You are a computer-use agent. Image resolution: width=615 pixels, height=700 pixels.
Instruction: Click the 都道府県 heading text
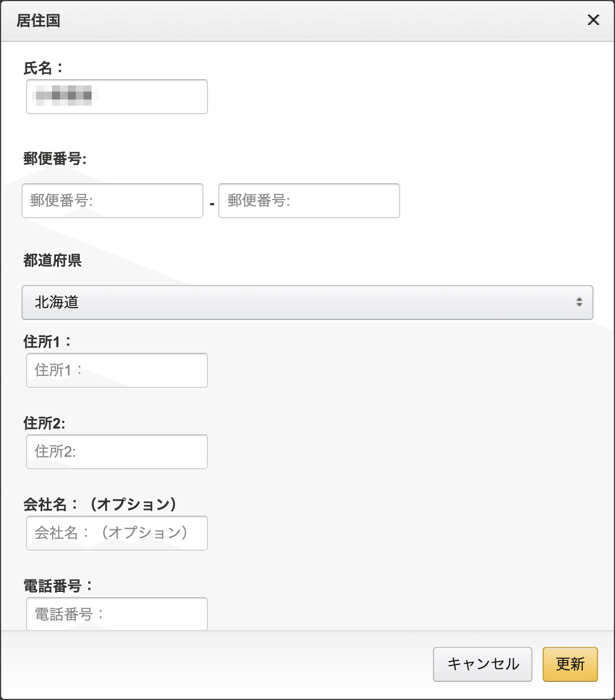(x=51, y=262)
